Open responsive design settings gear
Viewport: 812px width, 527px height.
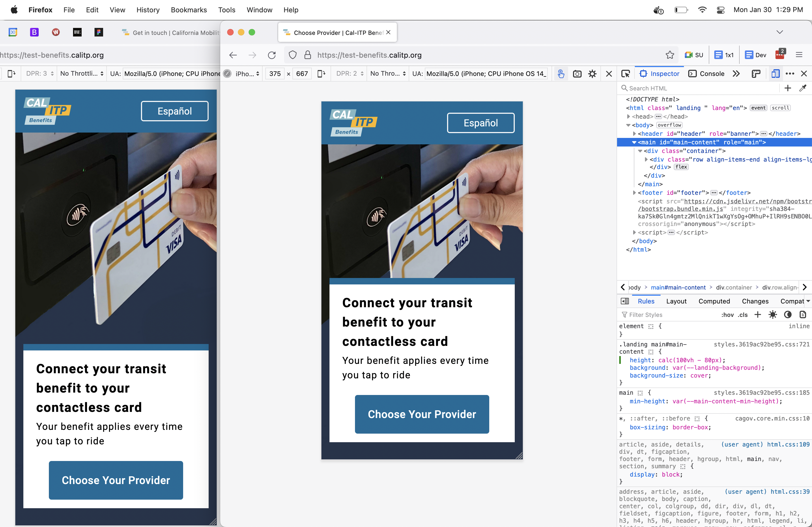coord(592,74)
